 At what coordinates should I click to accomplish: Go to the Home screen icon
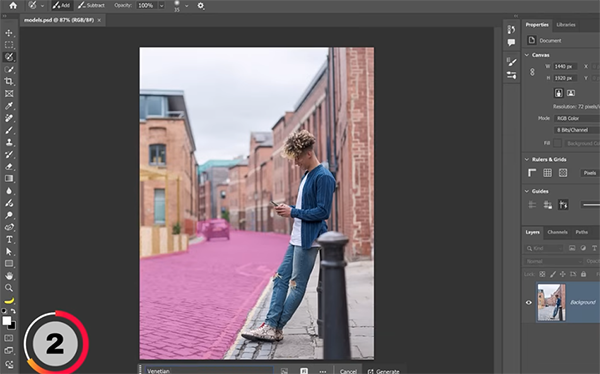(13, 5)
